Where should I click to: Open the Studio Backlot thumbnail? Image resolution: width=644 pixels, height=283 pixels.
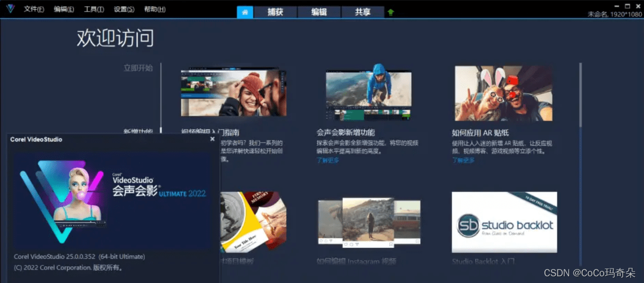pyautogui.click(x=504, y=222)
